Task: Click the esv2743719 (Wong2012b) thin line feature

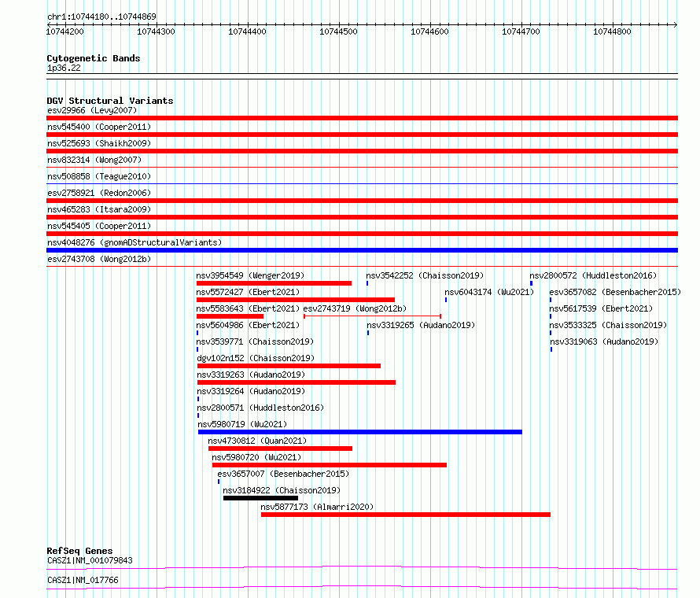Action: tap(372, 316)
